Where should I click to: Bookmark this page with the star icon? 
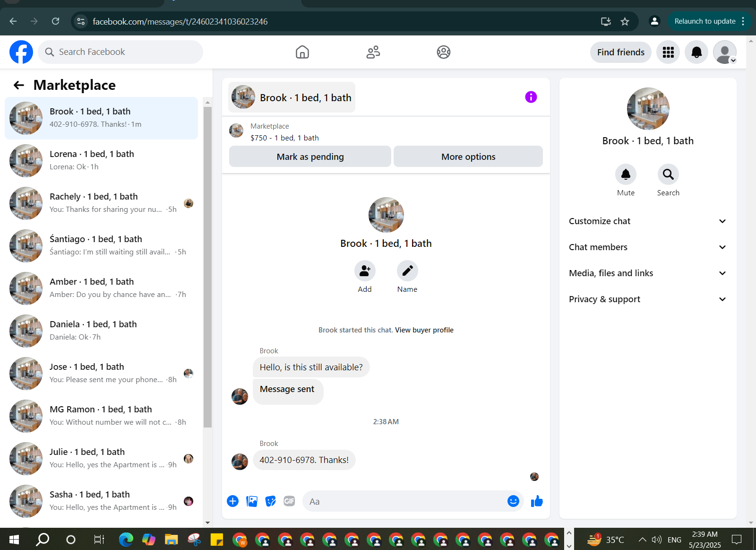point(625,21)
